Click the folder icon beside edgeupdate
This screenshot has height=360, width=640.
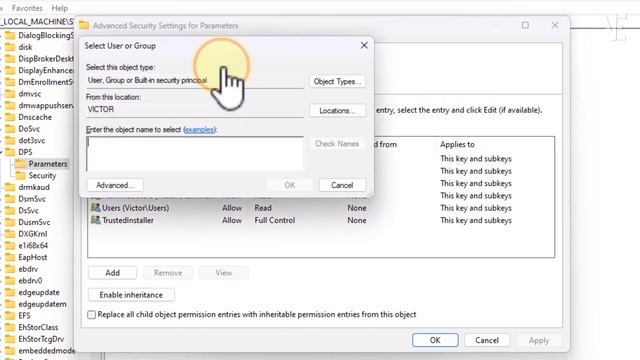point(10,292)
